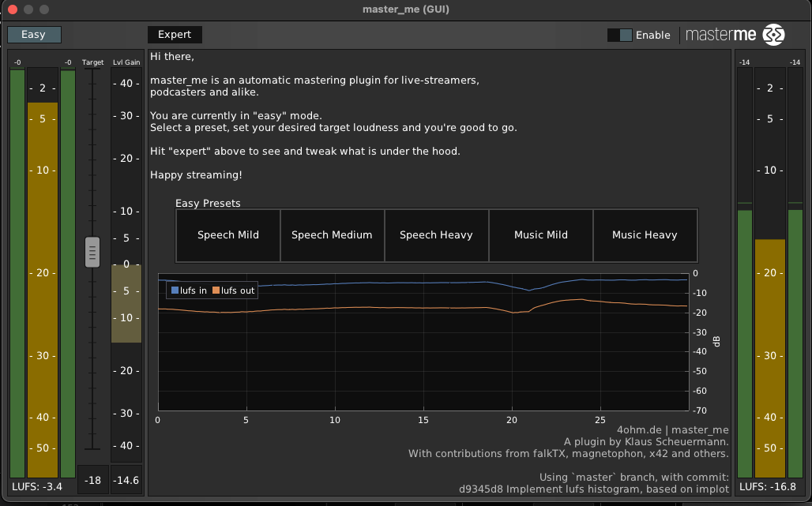Click the 'Hi there,' greeting text

pyautogui.click(x=172, y=56)
